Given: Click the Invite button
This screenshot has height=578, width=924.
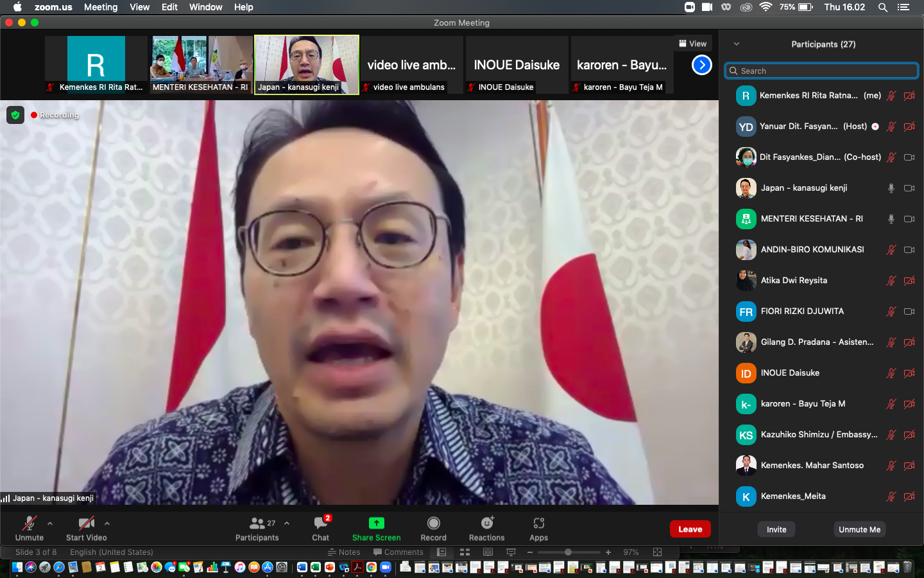Looking at the screenshot, I should [x=776, y=529].
